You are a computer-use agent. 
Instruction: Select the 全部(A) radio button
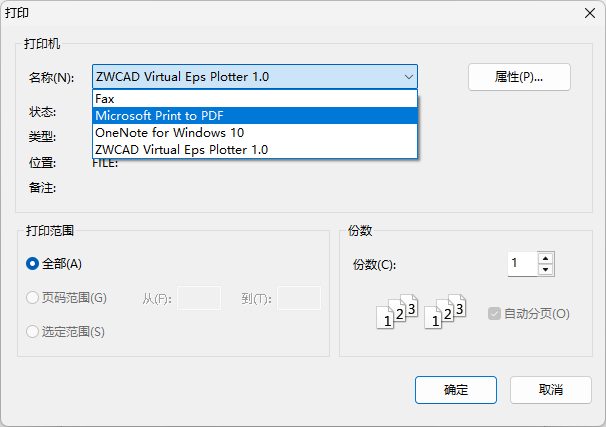[x=33, y=264]
